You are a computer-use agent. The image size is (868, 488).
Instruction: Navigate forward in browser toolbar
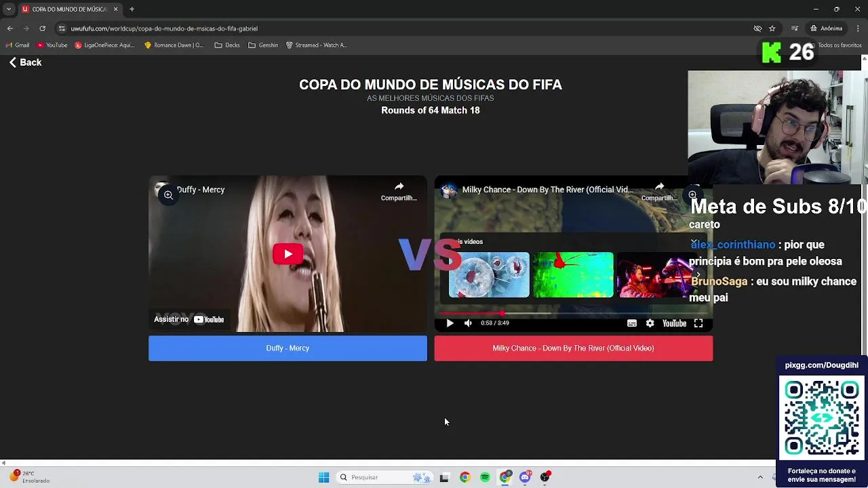coord(26,28)
